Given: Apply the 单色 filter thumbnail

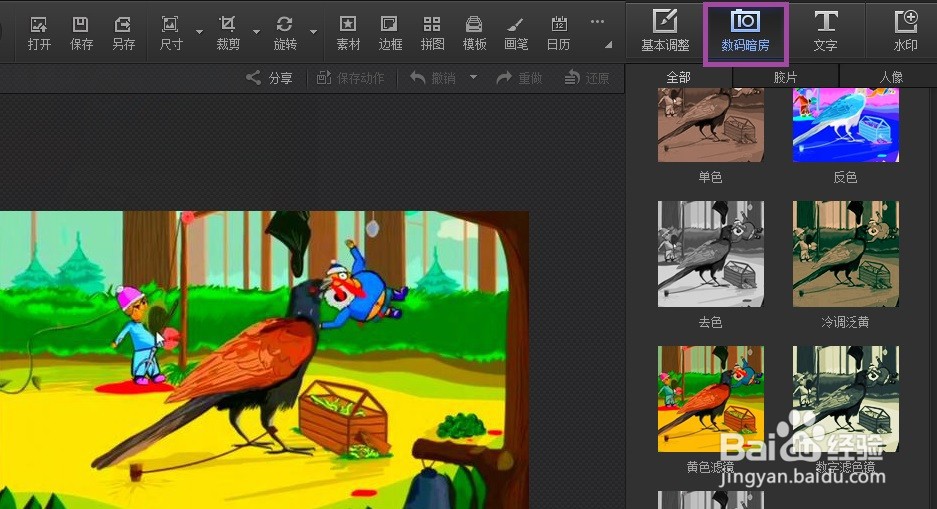Looking at the screenshot, I should point(711,125).
